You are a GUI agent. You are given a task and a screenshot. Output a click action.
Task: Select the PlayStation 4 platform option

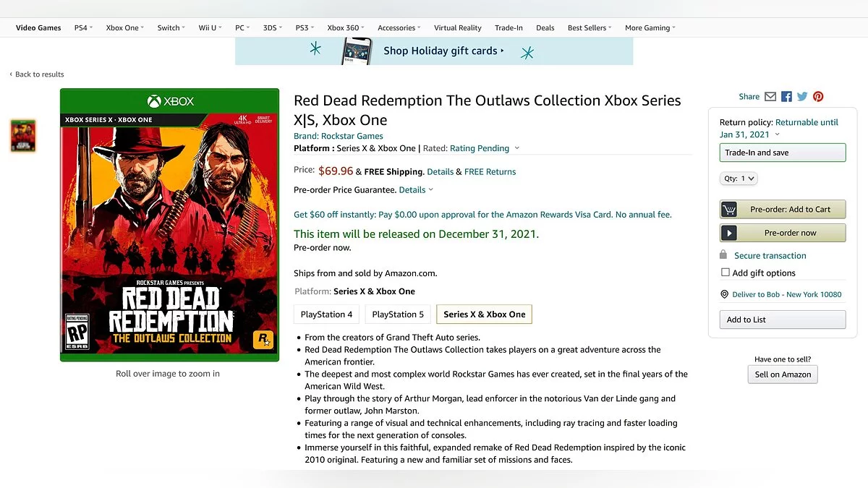(326, 314)
